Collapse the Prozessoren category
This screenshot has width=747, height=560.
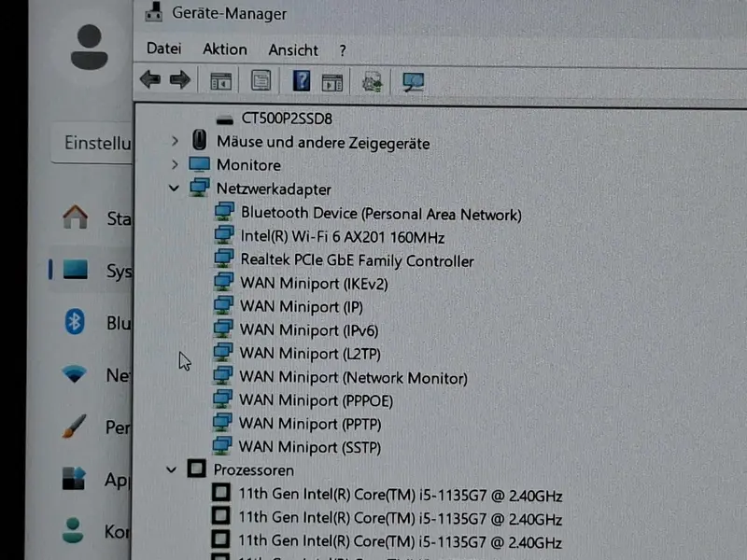click(x=171, y=470)
